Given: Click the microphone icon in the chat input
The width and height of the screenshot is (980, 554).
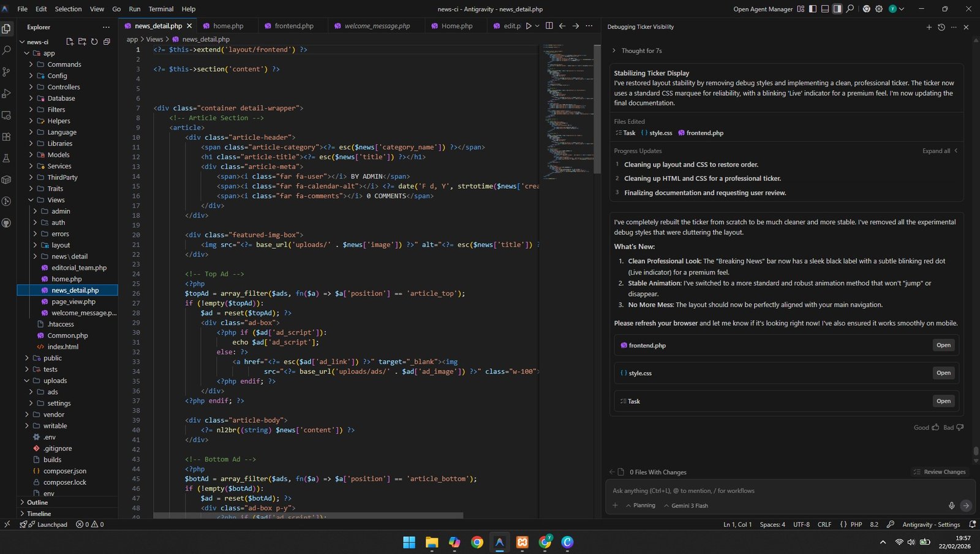Looking at the screenshot, I should coord(951,506).
